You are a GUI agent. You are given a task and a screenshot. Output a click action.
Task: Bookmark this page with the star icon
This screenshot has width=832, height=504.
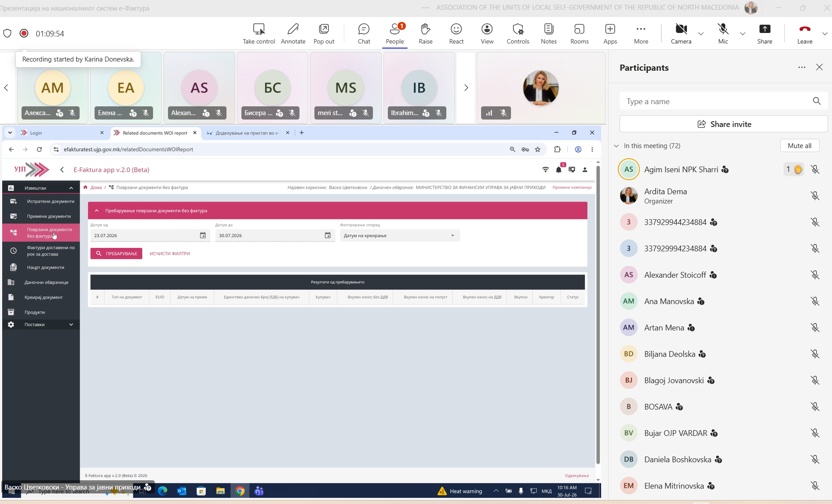click(537, 149)
